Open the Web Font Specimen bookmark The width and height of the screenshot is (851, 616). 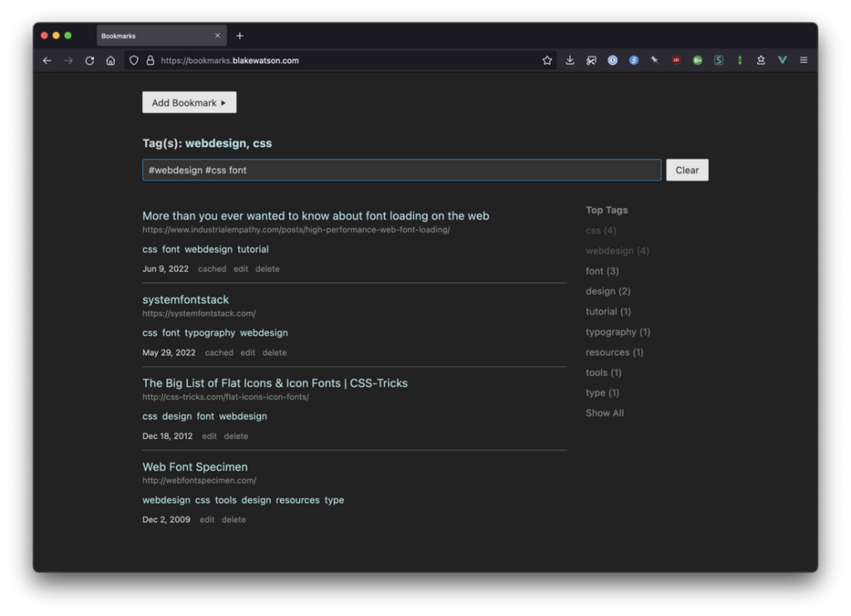click(194, 466)
